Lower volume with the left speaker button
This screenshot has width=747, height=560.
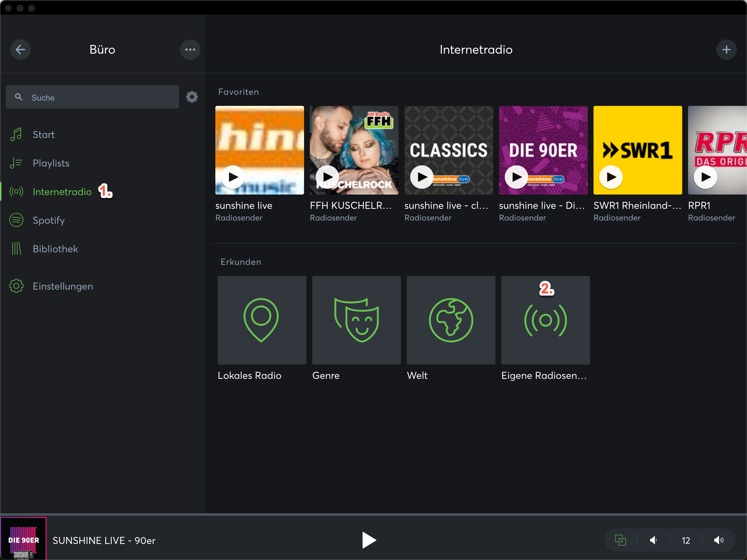point(653,540)
